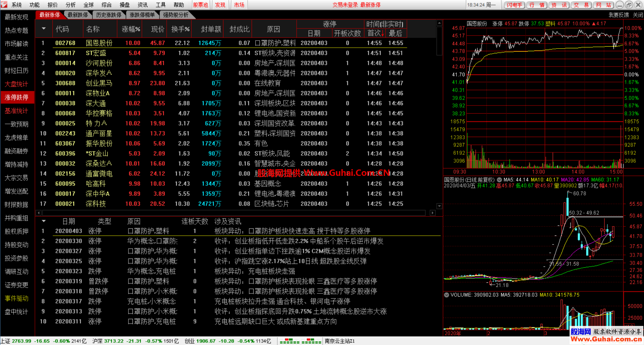
Task: Open 盘中统计 in the sidebar
Action: pyautogui.click(x=16, y=312)
